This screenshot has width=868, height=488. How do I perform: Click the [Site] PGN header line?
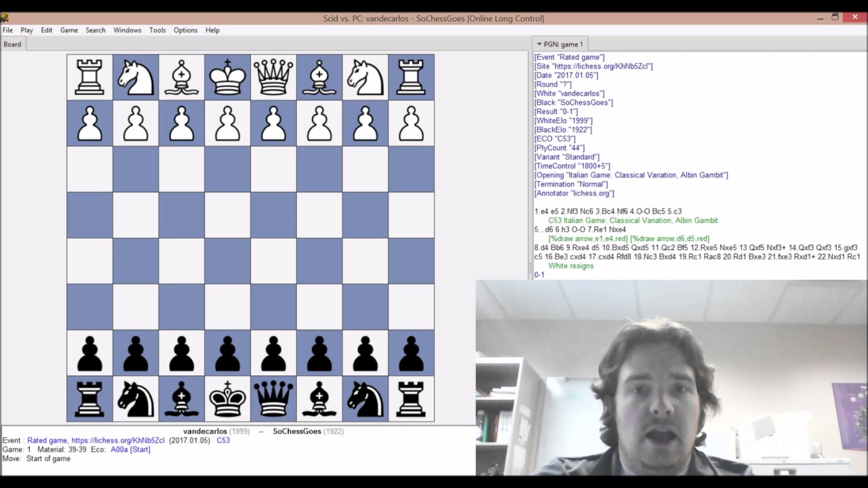[x=593, y=66]
